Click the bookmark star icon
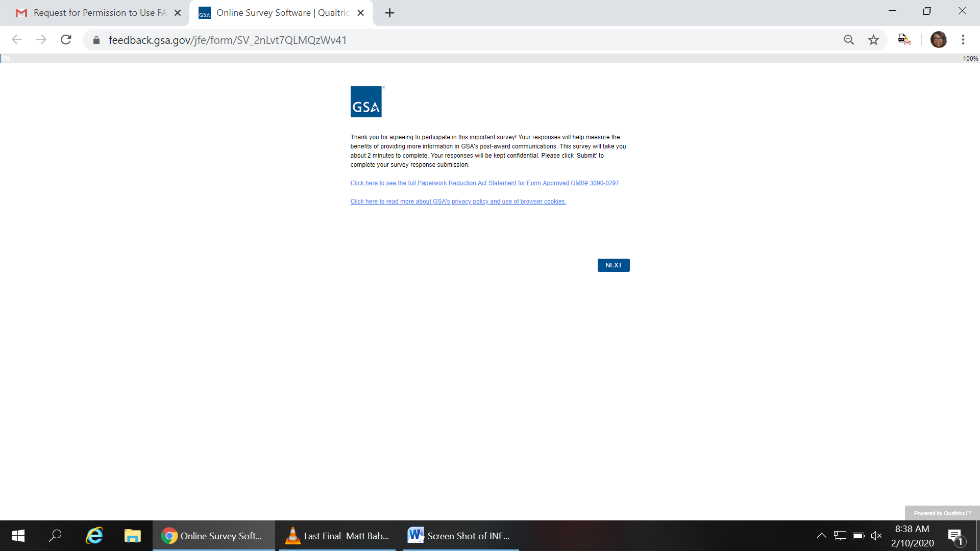This screenshot has height=551, width=980. [x=873, y=40]
